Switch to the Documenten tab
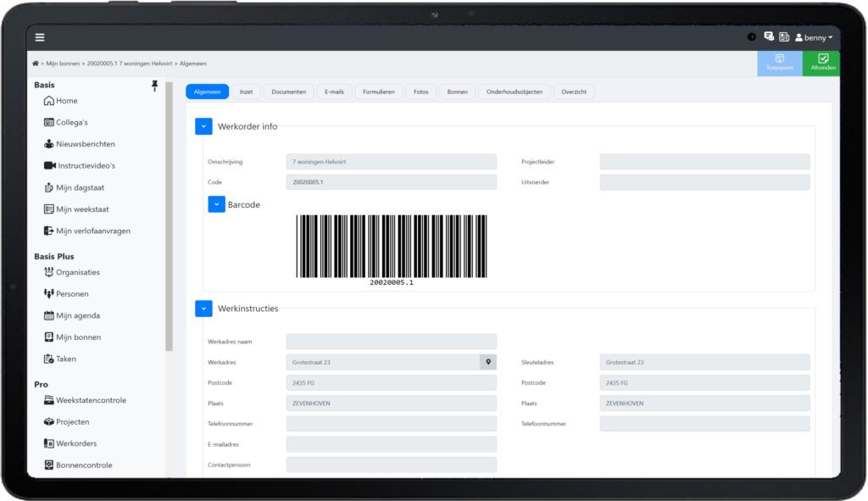 pyautogui.click(x=288, y=92)
